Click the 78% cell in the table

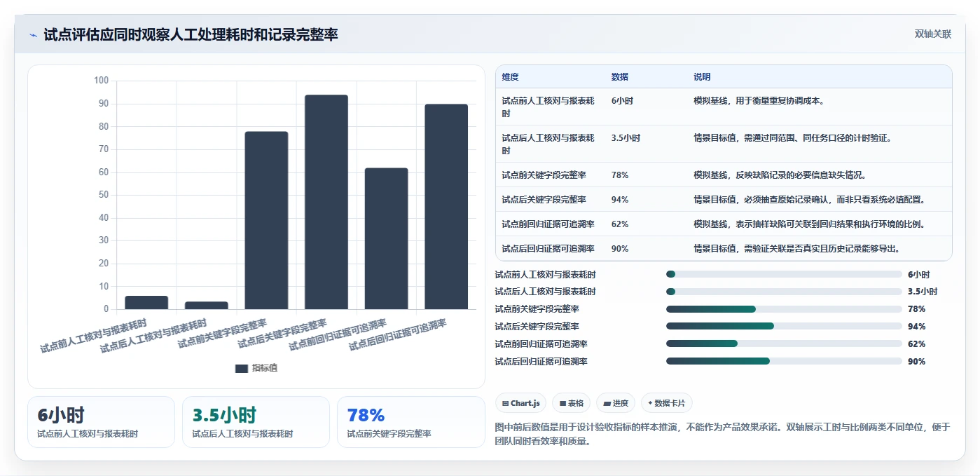[x=619, y=175]
